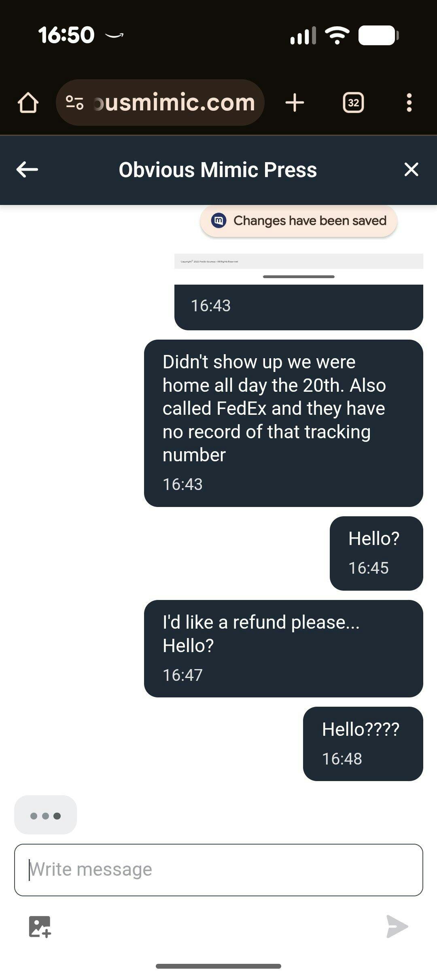Screen dimensions: 437x980
Task: Tap the FedEx tracking complaint message
Action: coord(283,422)
